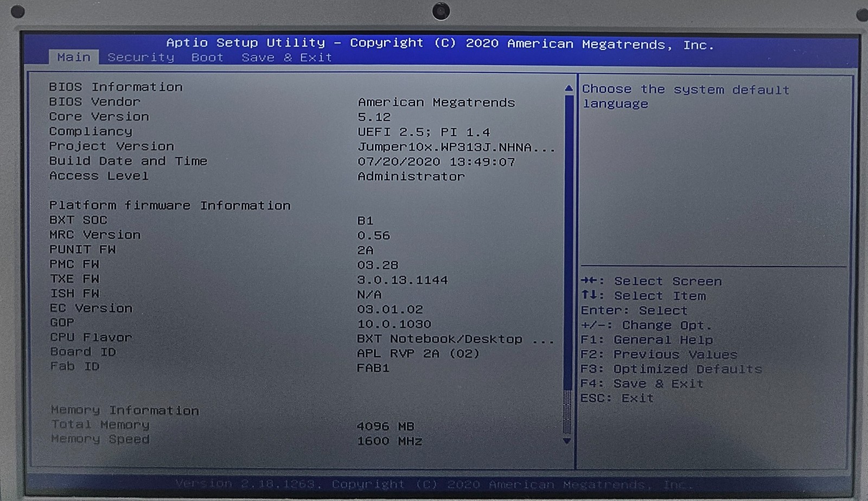Select the Memory Speed label
The height and width of the screenshot is (501, 868).
click(100, 439)
